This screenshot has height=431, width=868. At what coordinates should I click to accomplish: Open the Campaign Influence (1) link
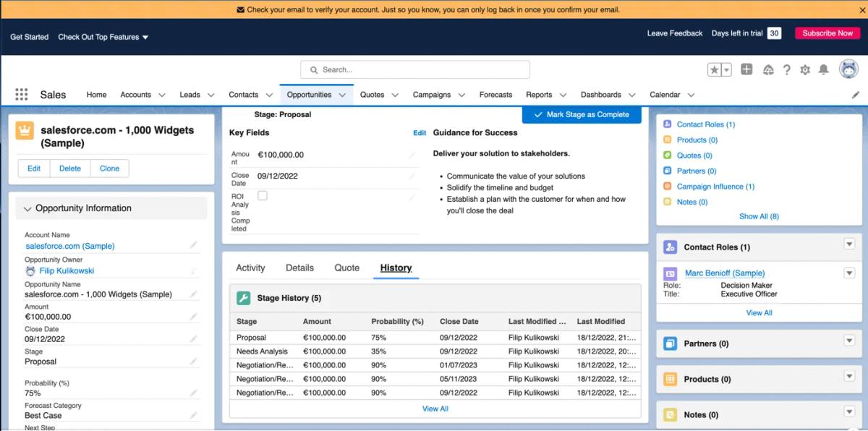[x=715, y=187]
